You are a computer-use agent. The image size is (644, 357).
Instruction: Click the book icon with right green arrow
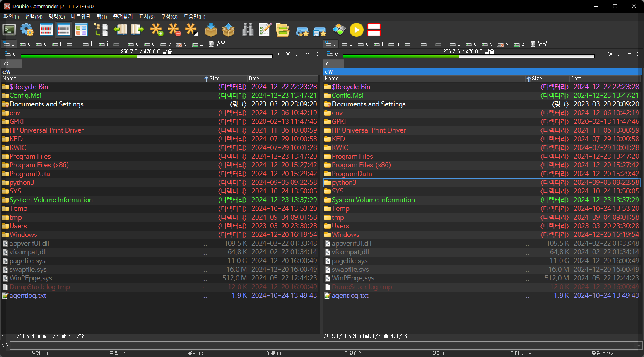point(137,30)
